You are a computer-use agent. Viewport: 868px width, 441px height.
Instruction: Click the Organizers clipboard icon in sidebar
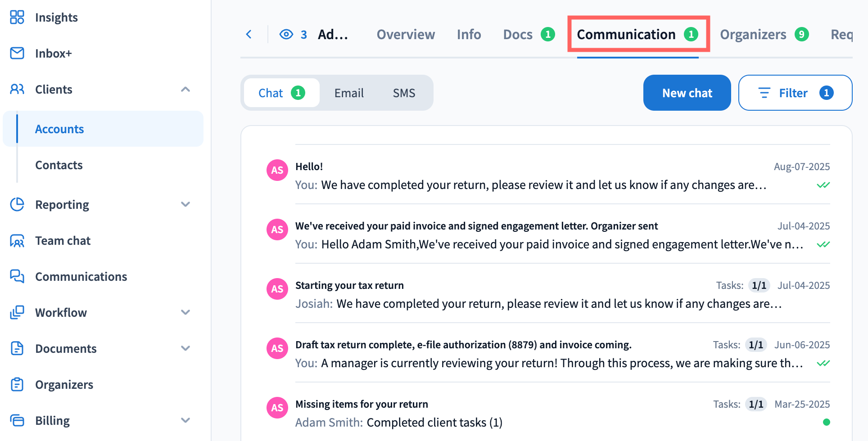(17, 384)
